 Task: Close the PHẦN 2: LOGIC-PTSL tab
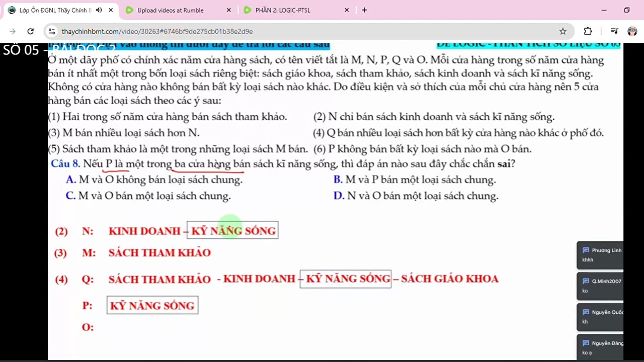click(347, 10)
